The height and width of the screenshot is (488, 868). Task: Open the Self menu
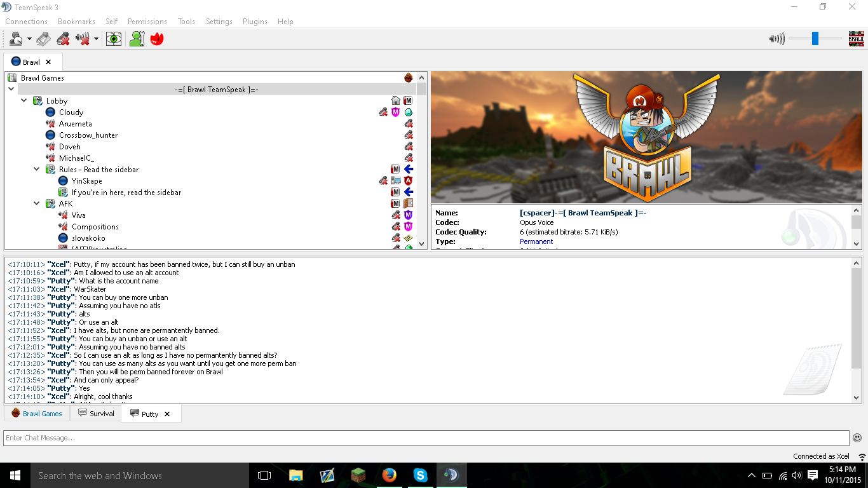[112, 22]
